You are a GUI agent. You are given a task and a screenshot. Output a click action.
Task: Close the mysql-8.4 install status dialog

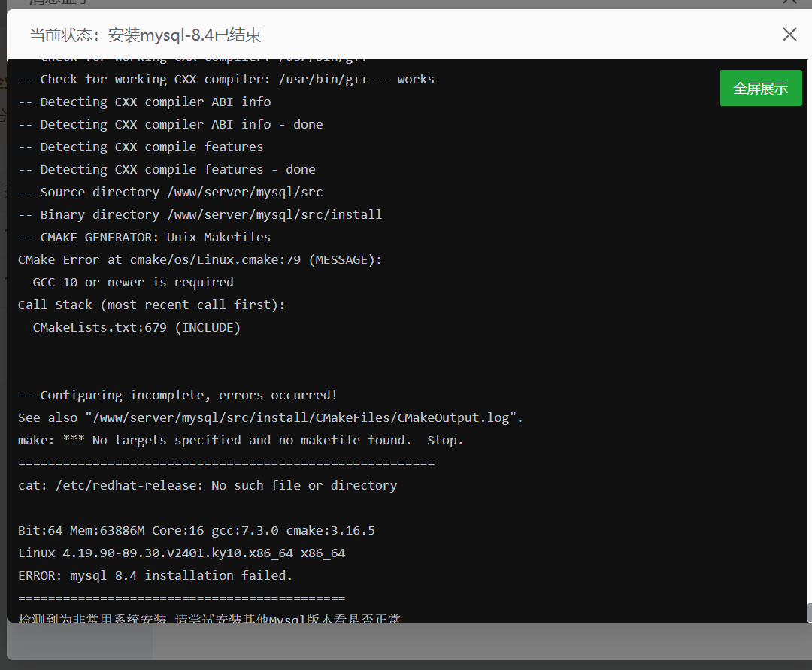789,35
